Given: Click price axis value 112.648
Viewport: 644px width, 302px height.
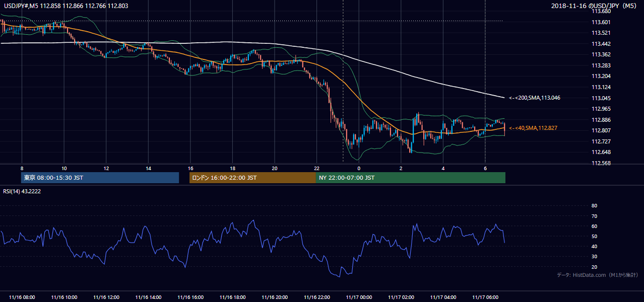Looking at the screenshot, I should (601, 152).
